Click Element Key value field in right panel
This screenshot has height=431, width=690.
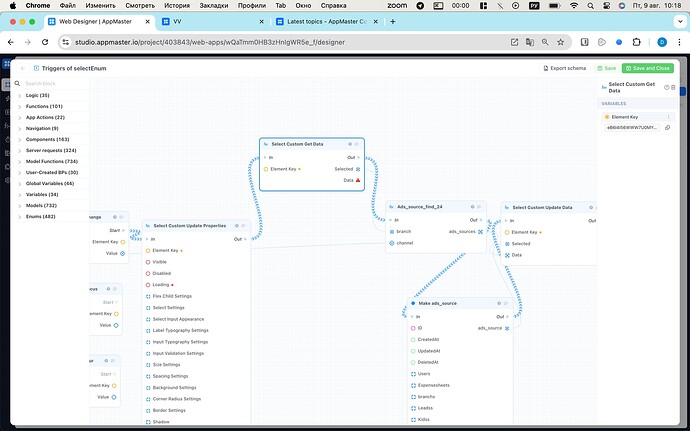(x=632, y=128)
